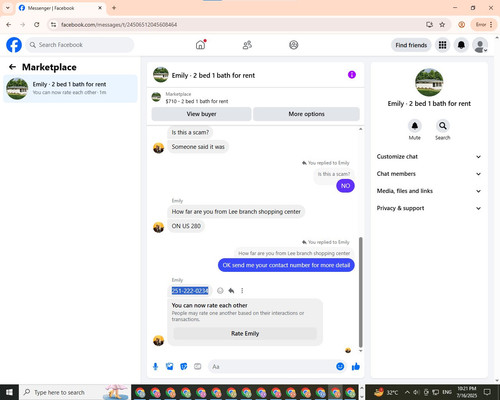
Task: Open the account profile avatar menu
Action: [480, 45]
